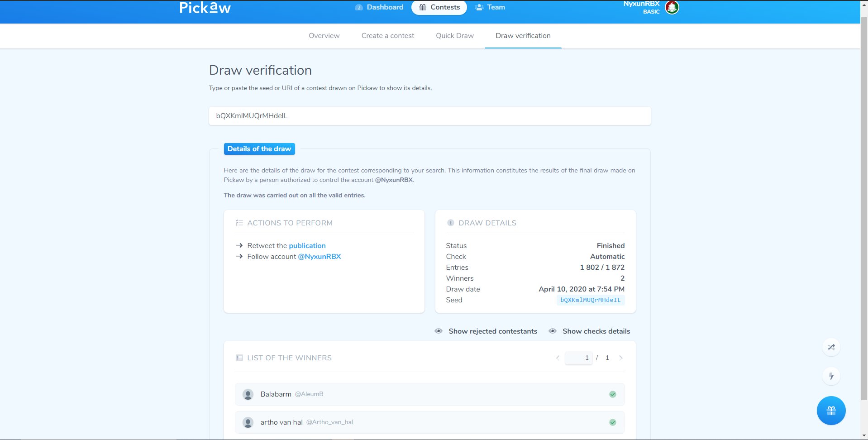Open the Contests section
Viewport: 868px width, 440px height.
(439, 7)
